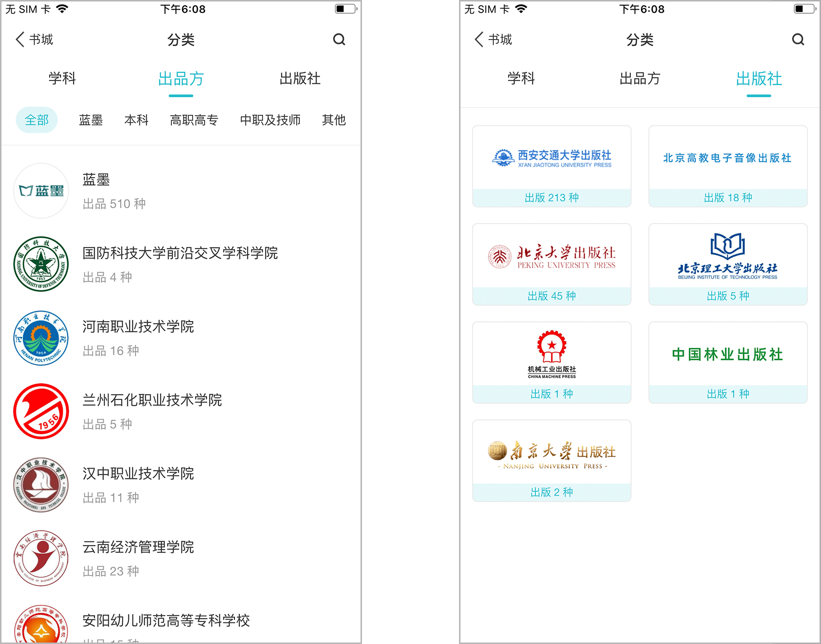Open 安阳幼儿师范高等专科学校 entry title
Image resolution: width=821 pixels, height=644 pixels.
coord(166,620)
